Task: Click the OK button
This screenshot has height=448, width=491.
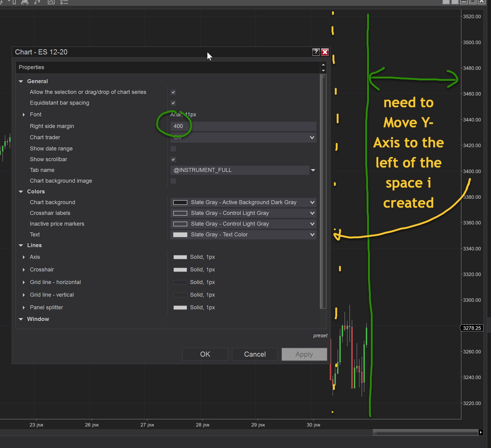Action: click(205, 354)
